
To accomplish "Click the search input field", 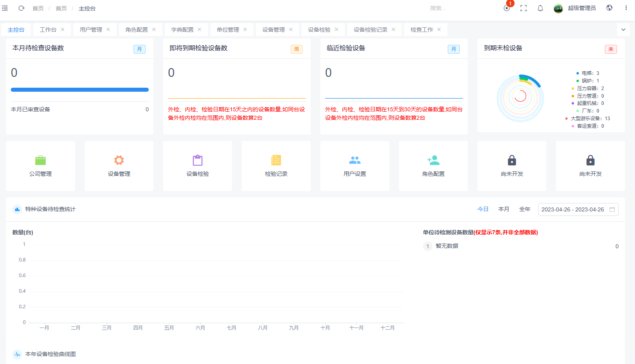I will [461, 8].
